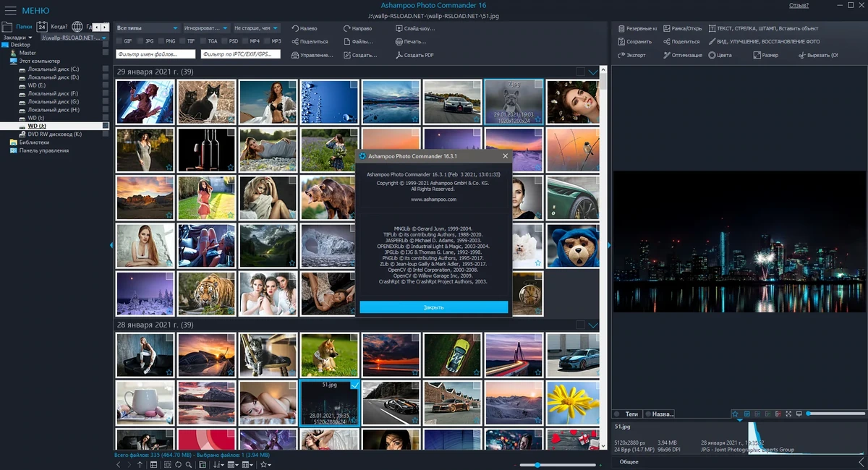Open the Файлы file actions
The width and height of the screenshot is (868, 470).
click(x=357, y=41)
